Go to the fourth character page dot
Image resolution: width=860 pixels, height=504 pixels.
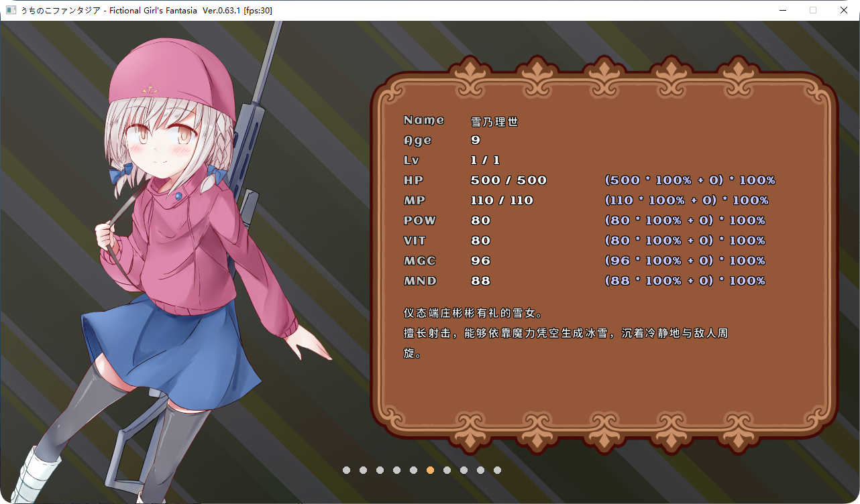tap(396, 470)
